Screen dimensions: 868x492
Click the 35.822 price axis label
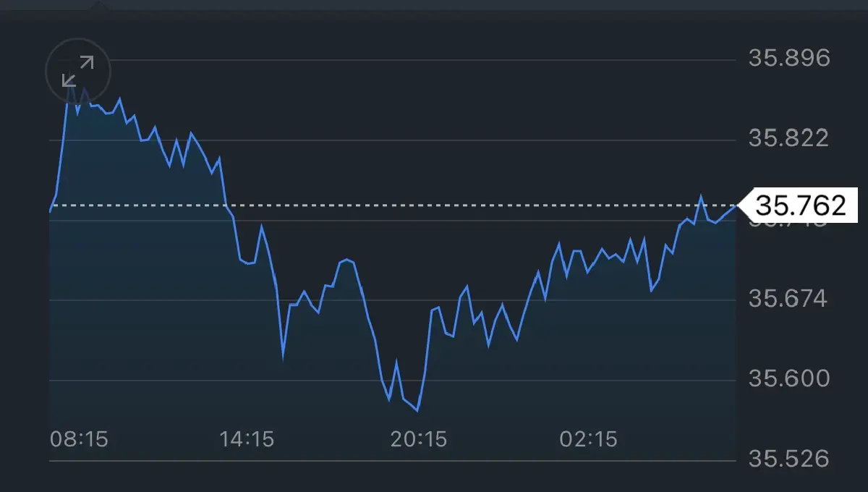789,137
